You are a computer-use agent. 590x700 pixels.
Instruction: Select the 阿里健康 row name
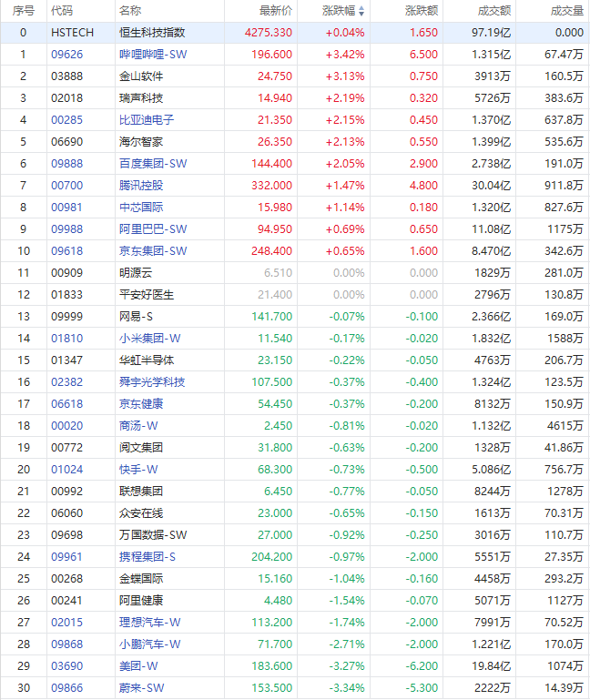(x=141, y=601)
